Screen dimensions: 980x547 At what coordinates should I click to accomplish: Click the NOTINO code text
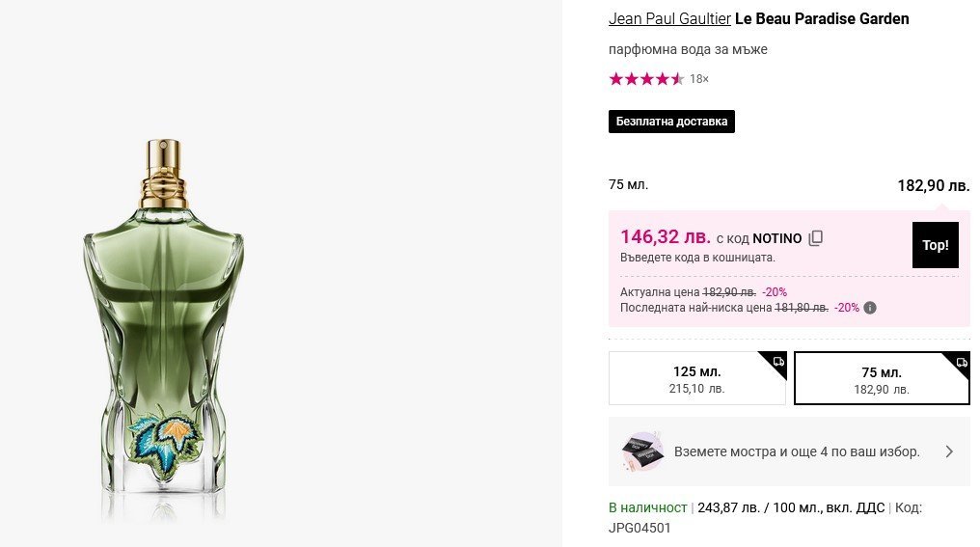coord(777,237)
